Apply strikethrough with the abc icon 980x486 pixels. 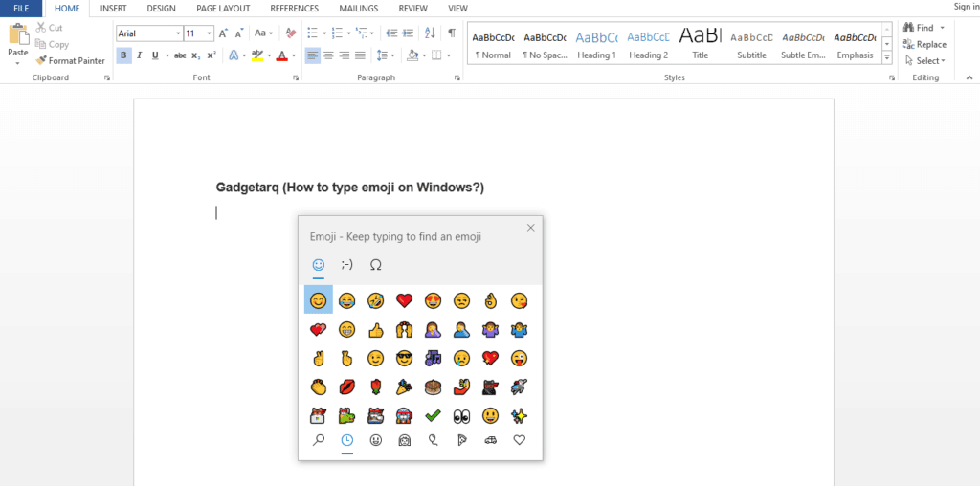click(x=180, y=55)
